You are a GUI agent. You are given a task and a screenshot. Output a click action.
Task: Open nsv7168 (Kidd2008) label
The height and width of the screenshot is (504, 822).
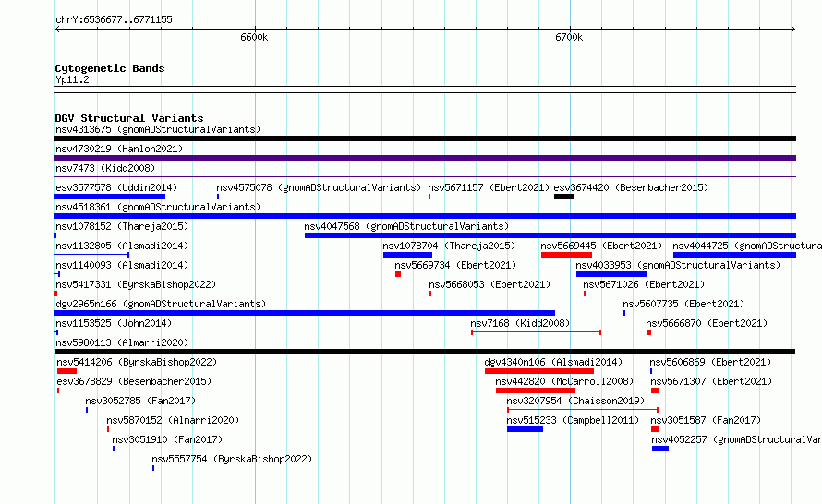[x=520, y=323]
